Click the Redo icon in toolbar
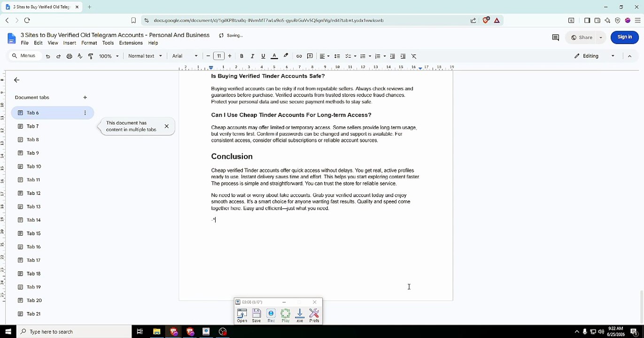 (58, 56)
